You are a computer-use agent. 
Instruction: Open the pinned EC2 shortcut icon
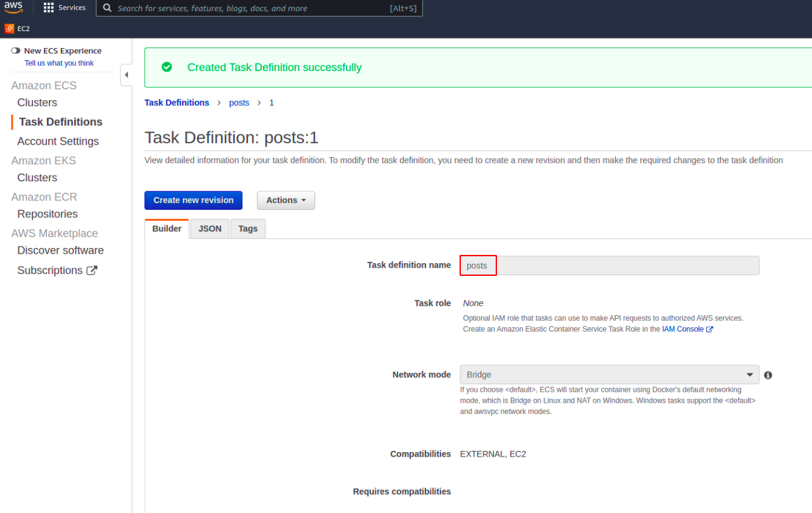coord(8,29)
